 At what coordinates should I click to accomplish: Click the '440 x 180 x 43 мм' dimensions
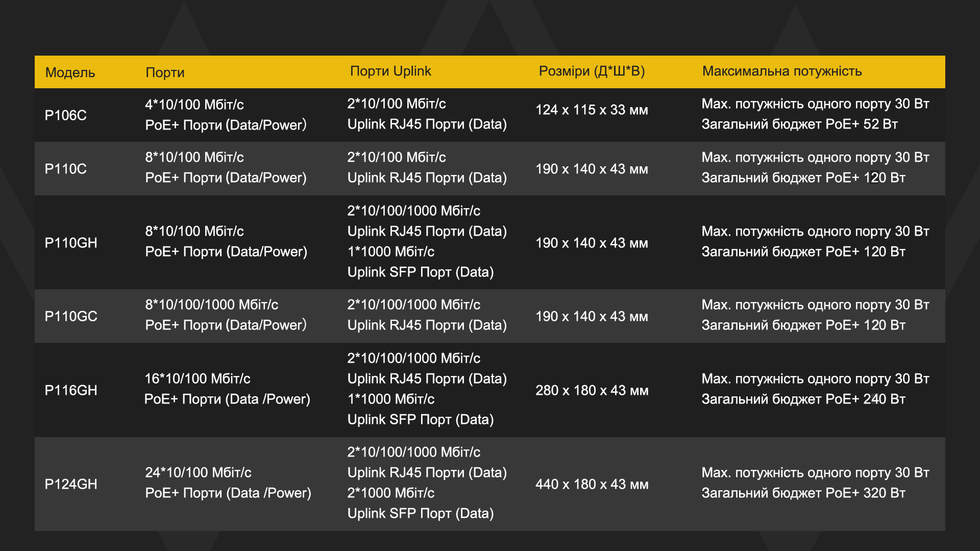tap(592, 484)
